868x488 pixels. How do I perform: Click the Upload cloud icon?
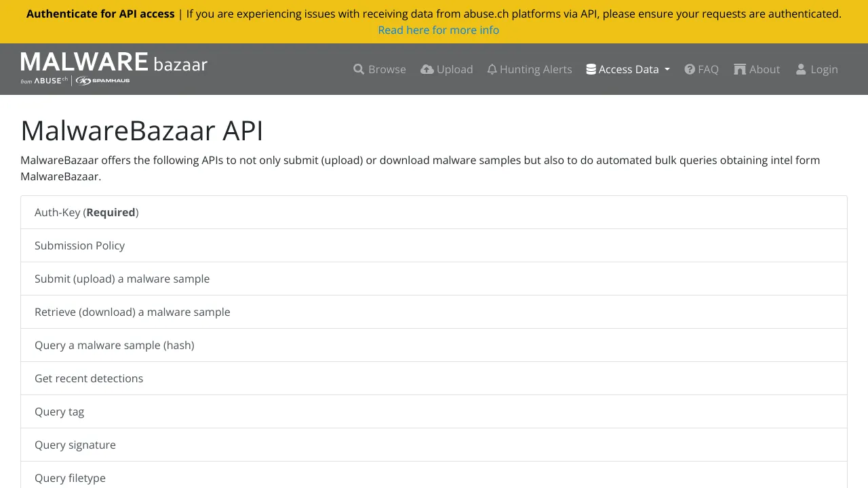427,69
